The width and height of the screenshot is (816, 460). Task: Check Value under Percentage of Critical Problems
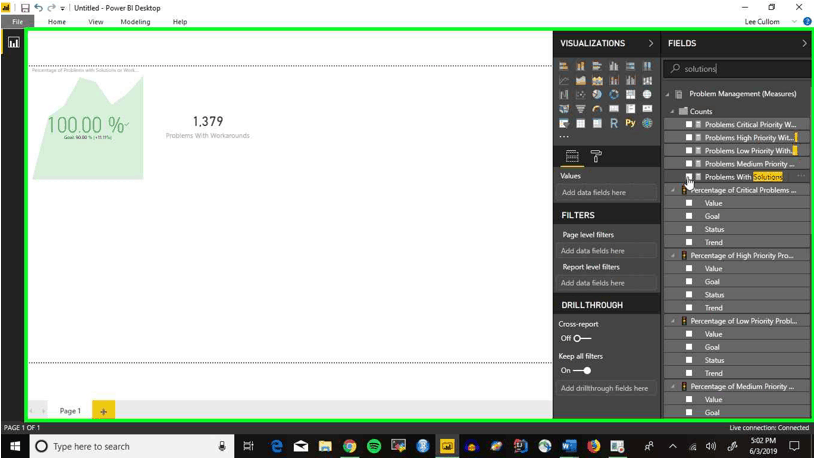[x=689, y=203]
